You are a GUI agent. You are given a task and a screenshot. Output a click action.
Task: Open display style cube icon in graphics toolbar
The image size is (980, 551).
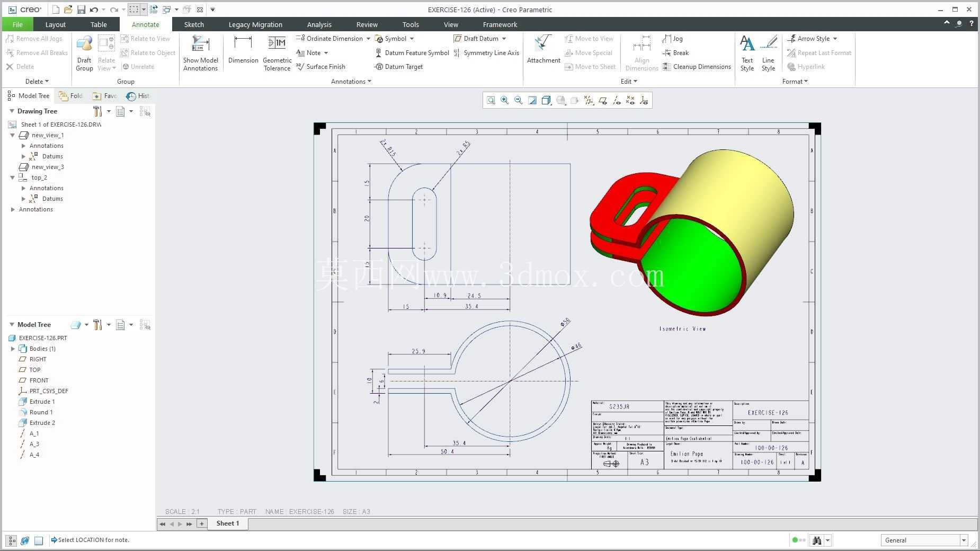point(546,100)
